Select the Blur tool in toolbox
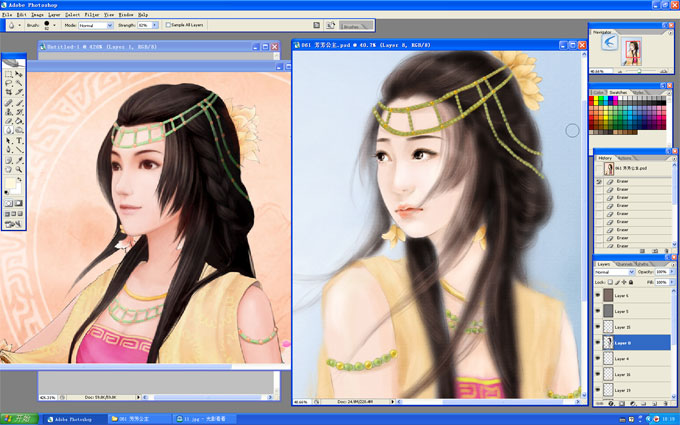 pyautogui.click(x=8, y=130)
